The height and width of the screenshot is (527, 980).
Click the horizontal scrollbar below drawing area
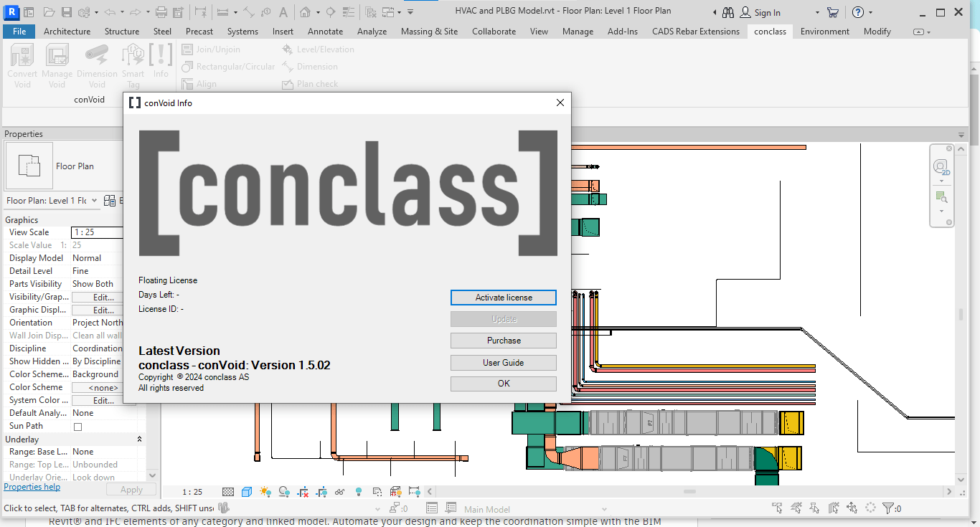point(689,492)
